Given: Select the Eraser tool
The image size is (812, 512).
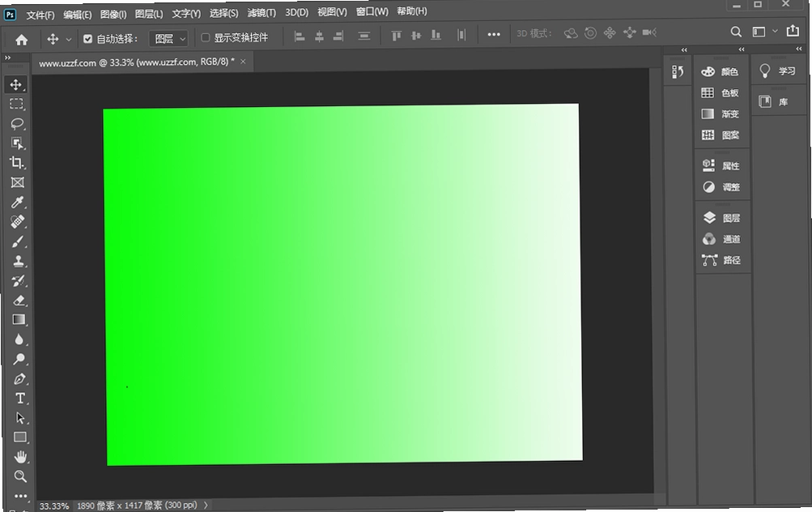Looking at the screenshot, I should [x=19, y=301].
